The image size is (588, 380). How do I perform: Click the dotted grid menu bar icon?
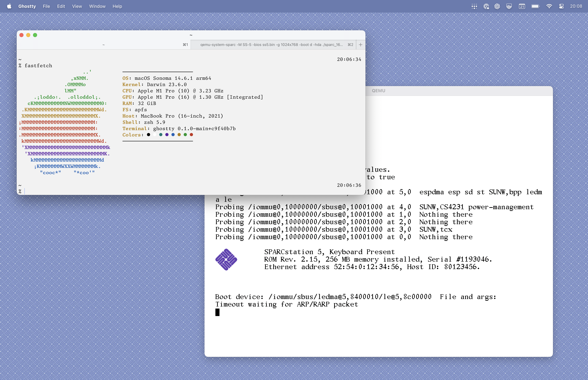tap(474, 6)
